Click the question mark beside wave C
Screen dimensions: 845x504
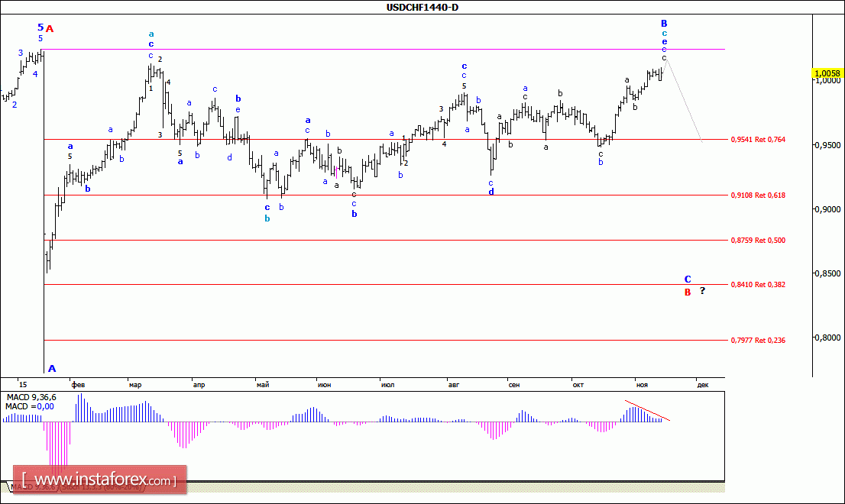coord(702,290)
